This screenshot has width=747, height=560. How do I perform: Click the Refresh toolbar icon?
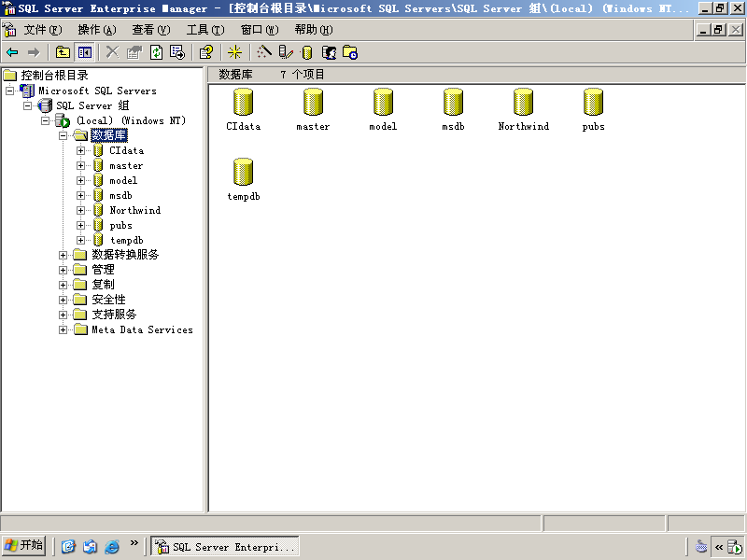tap(156, 52)
